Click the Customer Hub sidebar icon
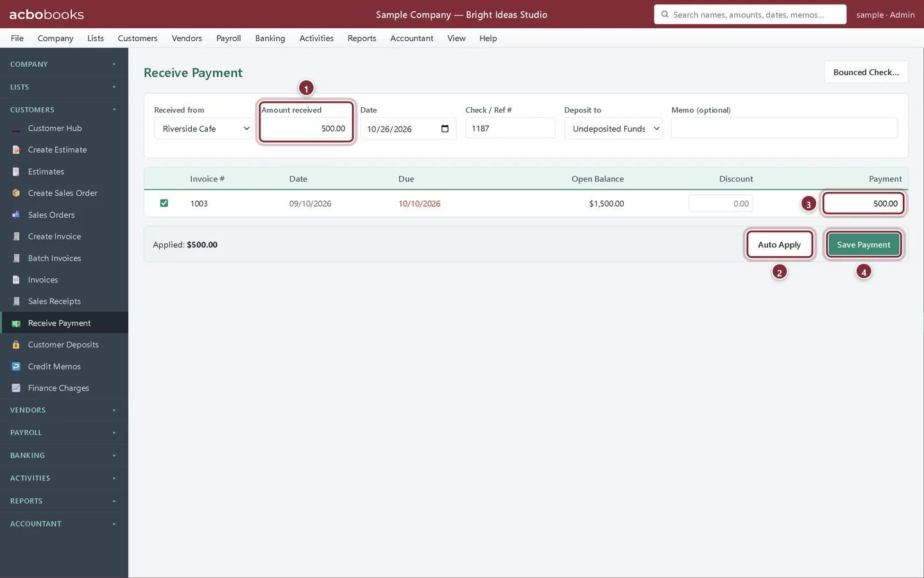The height and width of the screenshot is (578, 924). [16, 128]
